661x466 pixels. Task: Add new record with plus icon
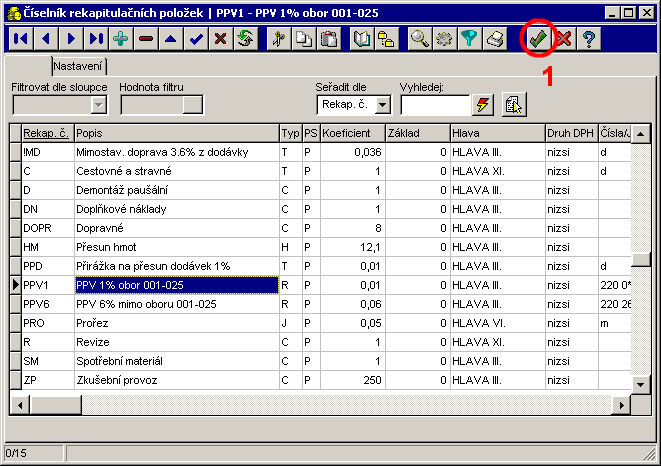click(x=121, y=39)
